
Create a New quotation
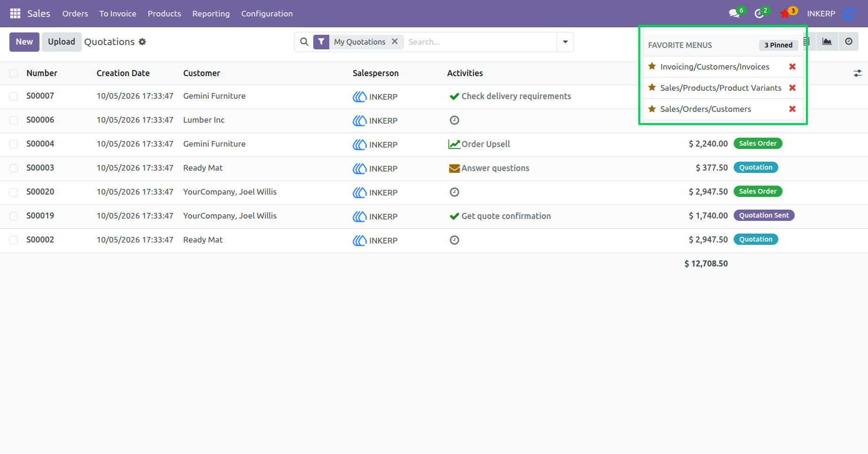(24, 42)
